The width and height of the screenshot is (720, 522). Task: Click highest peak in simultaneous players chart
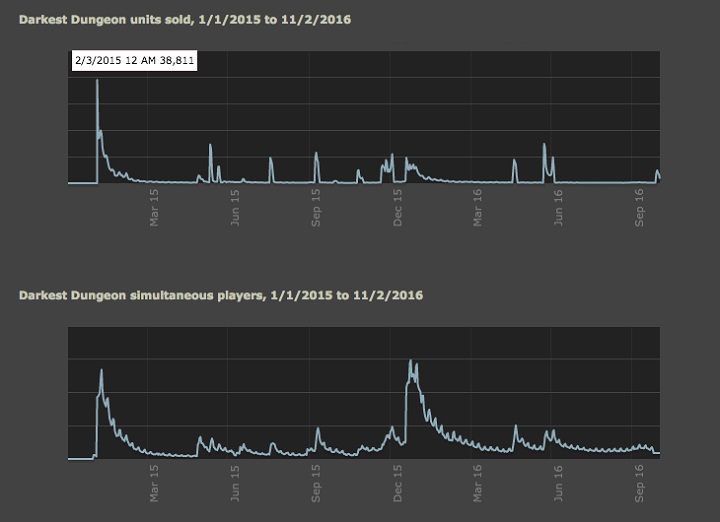point(411,362)
